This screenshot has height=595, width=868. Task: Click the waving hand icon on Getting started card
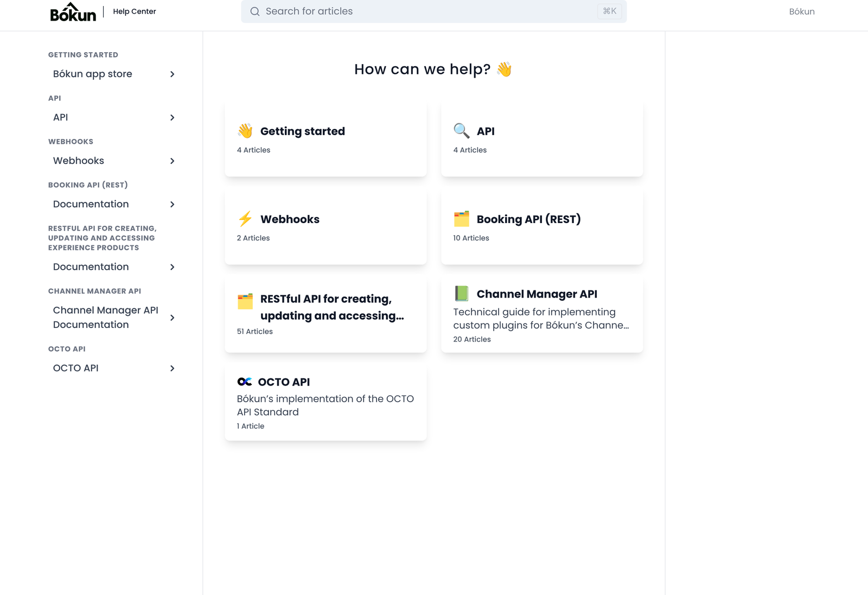(245, 131)
